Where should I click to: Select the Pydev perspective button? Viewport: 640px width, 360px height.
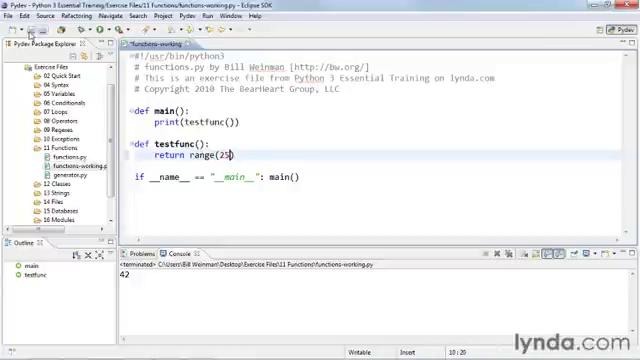coord(621,30)
